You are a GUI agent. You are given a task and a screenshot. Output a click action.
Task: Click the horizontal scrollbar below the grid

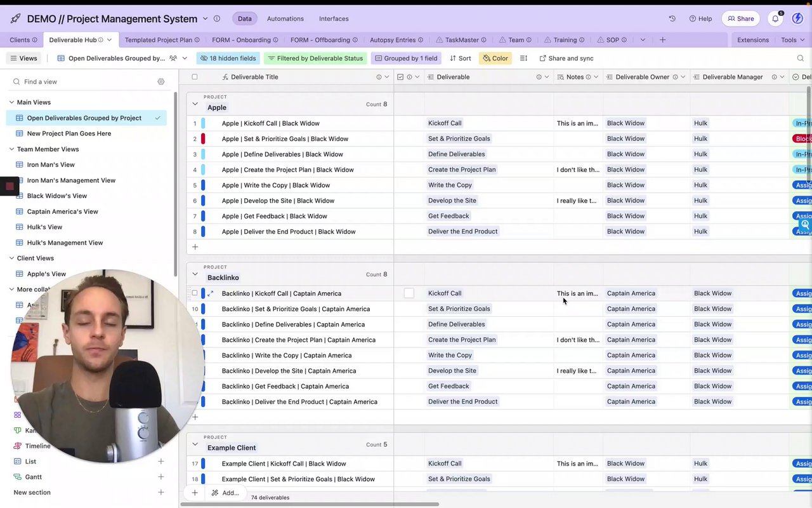(x=310, y=504)
